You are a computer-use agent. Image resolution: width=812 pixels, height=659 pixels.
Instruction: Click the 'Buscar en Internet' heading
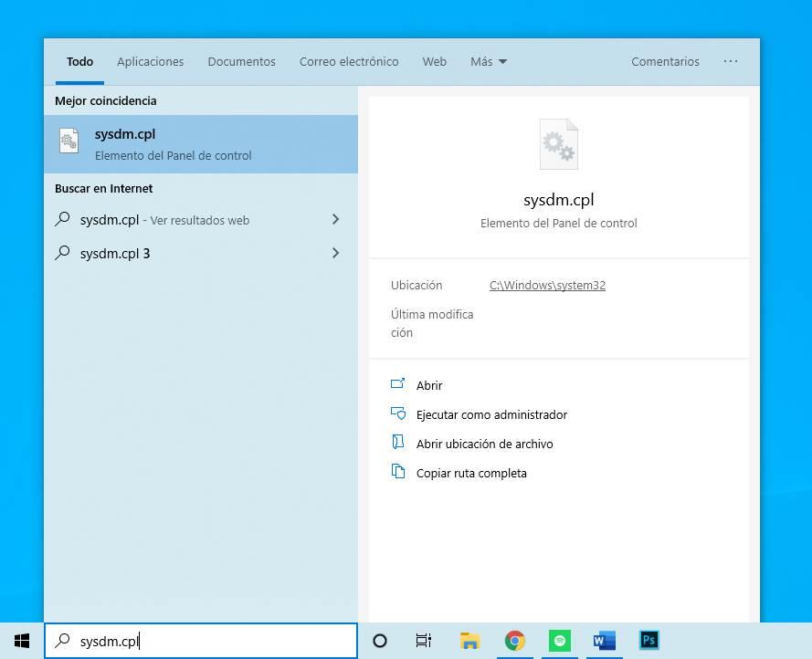click(x=103, y=188)
